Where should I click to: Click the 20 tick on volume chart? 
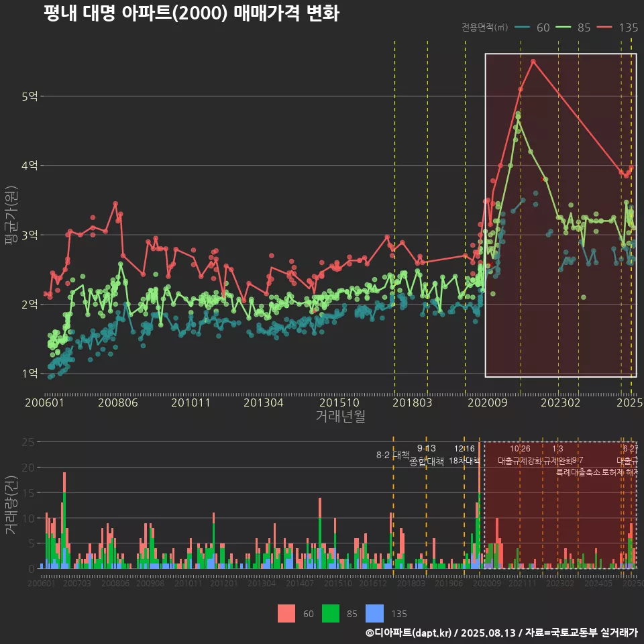tap(28, 468)
